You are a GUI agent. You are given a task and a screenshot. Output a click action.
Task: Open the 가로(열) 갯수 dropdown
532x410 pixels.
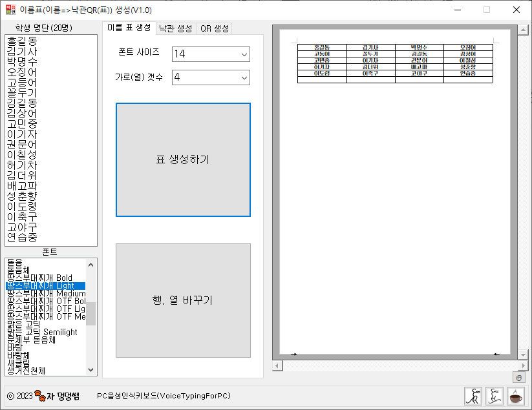pyautogui.click(x=244, y=77)
